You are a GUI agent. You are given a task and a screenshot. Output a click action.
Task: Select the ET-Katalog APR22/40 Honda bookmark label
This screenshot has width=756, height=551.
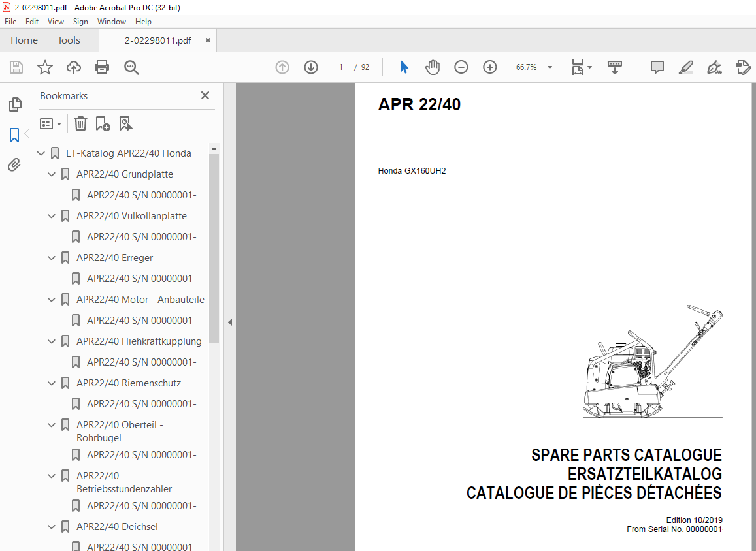128,153
